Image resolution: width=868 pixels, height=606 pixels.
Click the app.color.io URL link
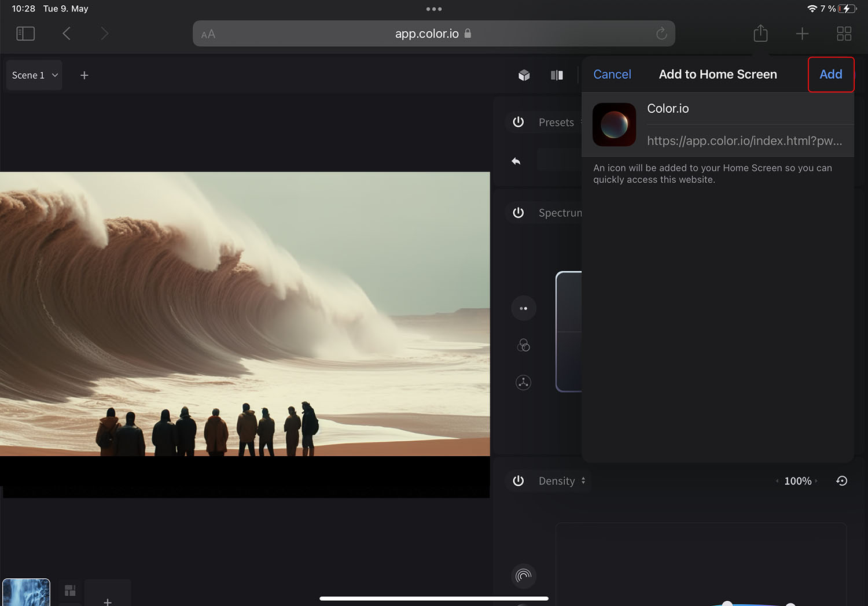tap(426, 33)
